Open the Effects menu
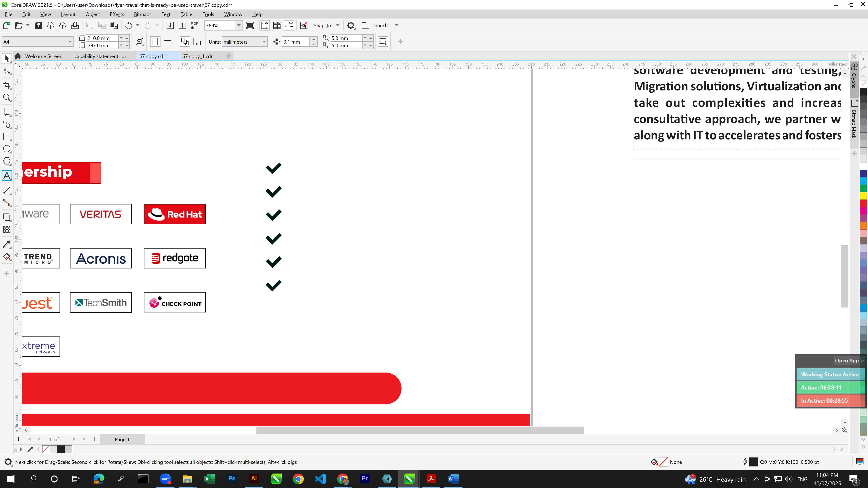The width and height of the screenshot is (868, 488). tap(117, 14)
